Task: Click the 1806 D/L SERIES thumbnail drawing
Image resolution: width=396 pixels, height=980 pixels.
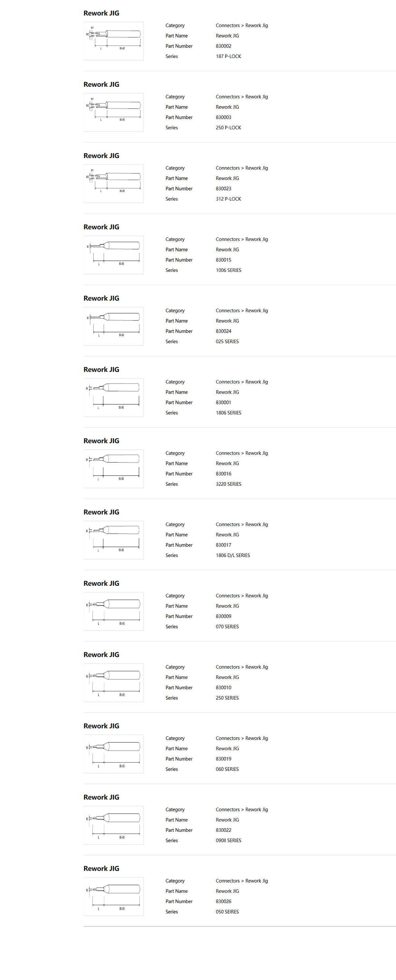Action: coord(114,540)
